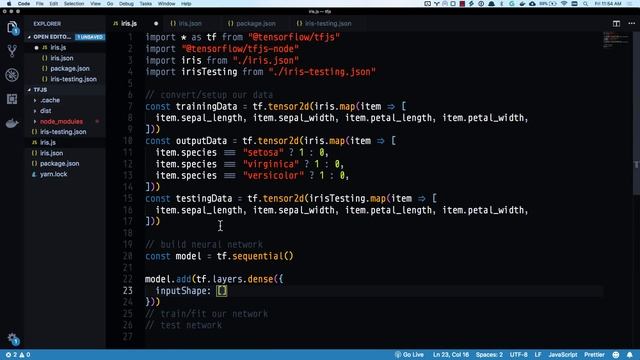640x360 pixels.
Task: Click the feedback smiley in status bar
Action: click(x=616, y=355)
